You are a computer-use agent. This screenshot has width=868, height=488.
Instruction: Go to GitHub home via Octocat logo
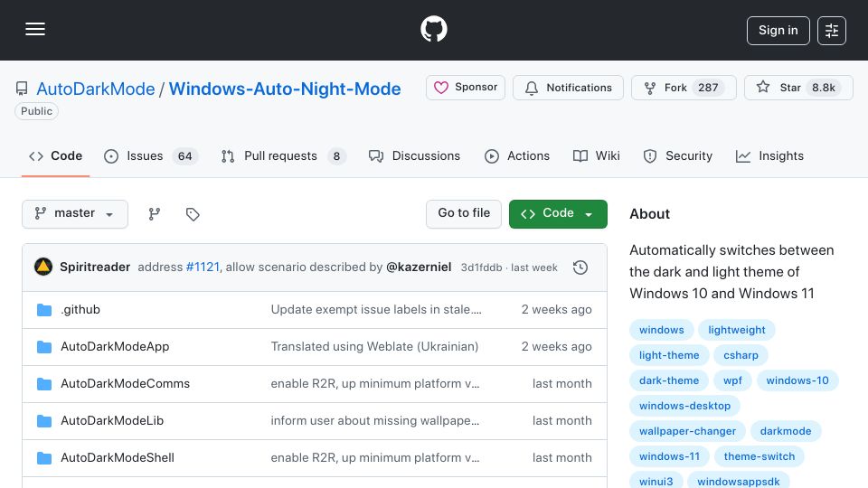(433, 29)
